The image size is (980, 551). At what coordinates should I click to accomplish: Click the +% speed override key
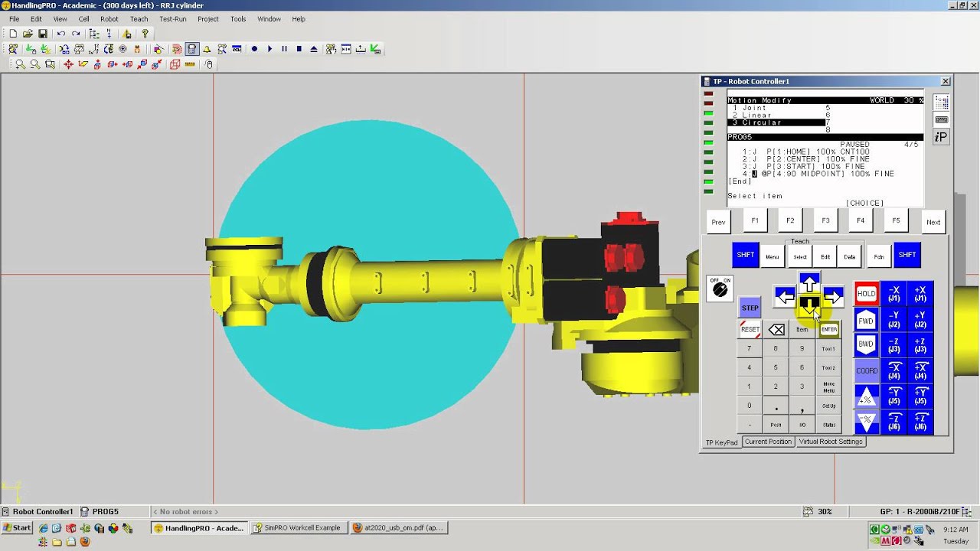point(867,396)
